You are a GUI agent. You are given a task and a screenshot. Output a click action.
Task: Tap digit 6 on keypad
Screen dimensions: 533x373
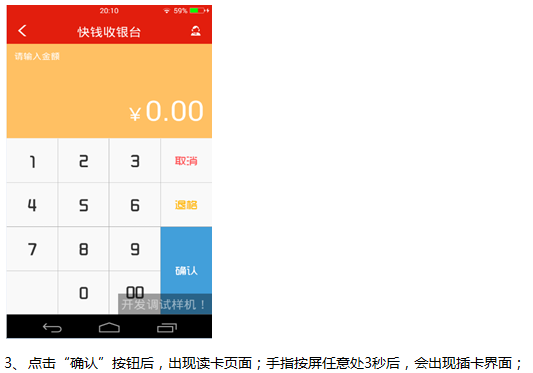coord(135,205)
